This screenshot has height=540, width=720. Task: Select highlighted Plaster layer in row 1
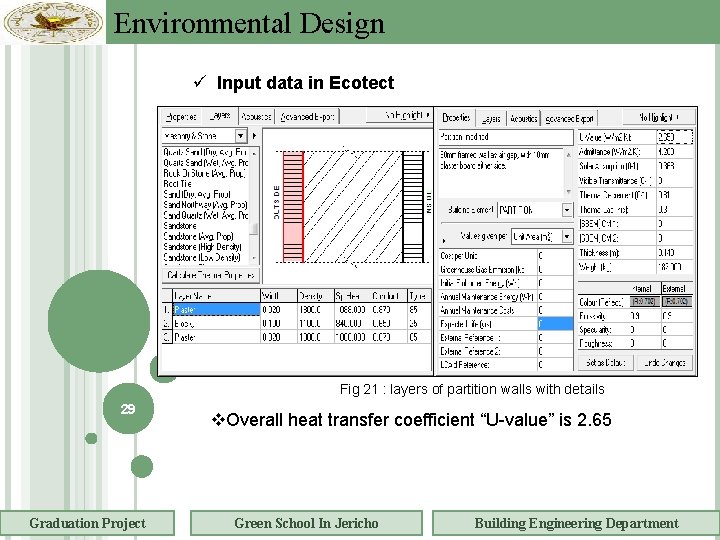click(216, 310)
